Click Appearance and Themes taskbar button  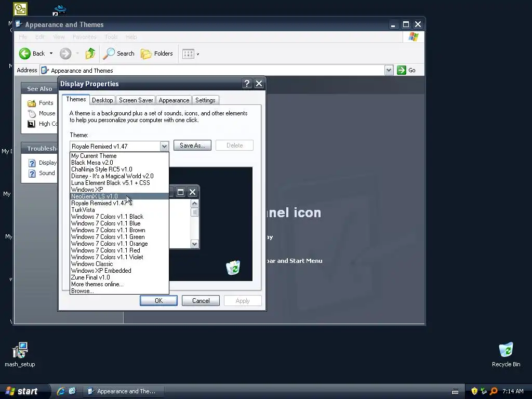pos(124,391)
